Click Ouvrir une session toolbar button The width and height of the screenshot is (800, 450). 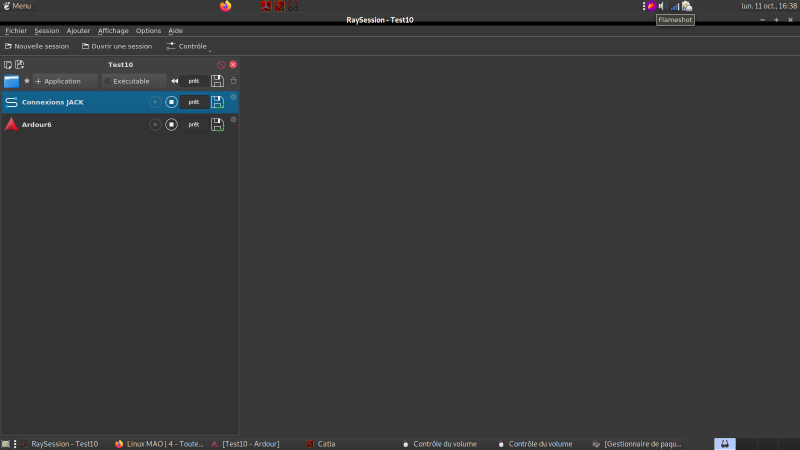117,46
